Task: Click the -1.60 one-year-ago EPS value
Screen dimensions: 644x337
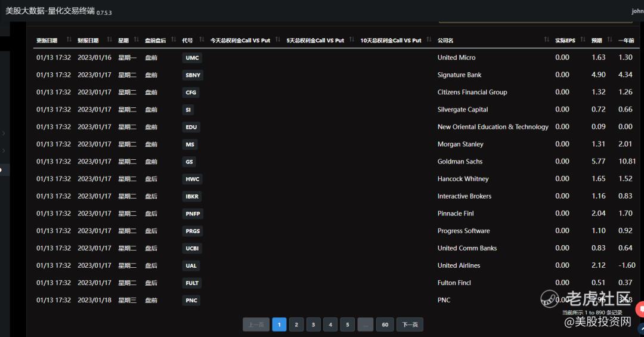Action: tap(627, 265)
